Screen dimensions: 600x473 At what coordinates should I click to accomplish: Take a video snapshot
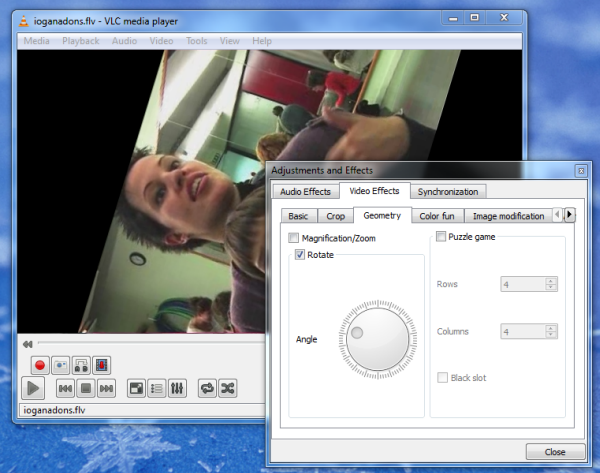point(61,365)
